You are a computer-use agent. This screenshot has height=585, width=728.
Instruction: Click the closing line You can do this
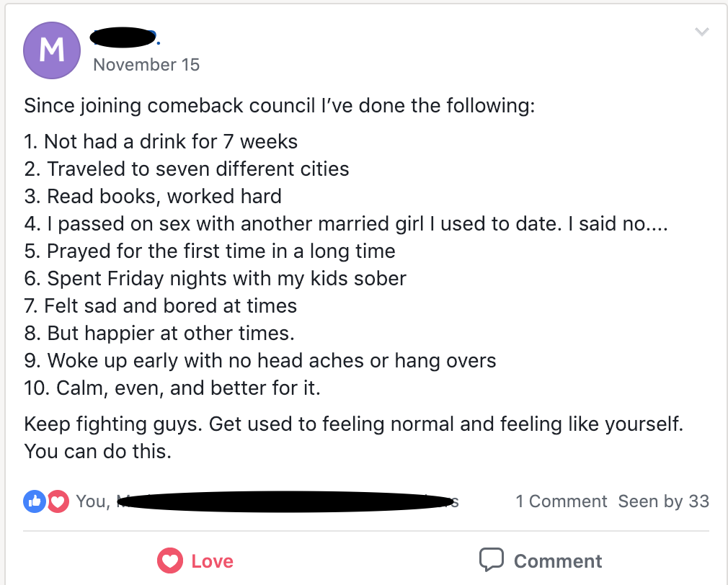(98, 452)
